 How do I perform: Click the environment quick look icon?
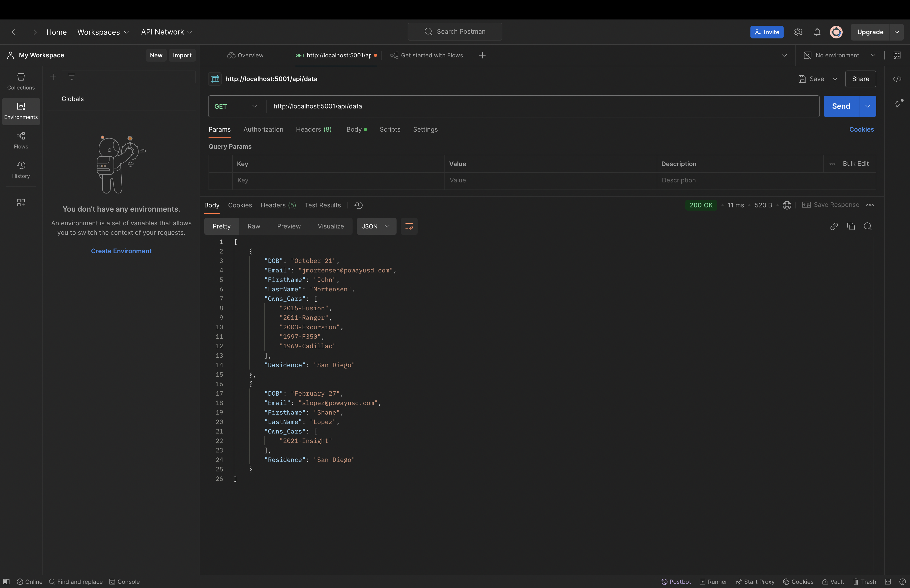[897, 55]
